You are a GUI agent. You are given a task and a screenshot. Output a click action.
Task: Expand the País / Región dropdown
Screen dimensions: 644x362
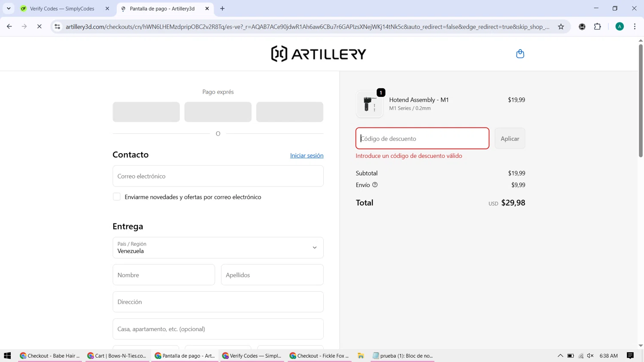click(218, 248)
